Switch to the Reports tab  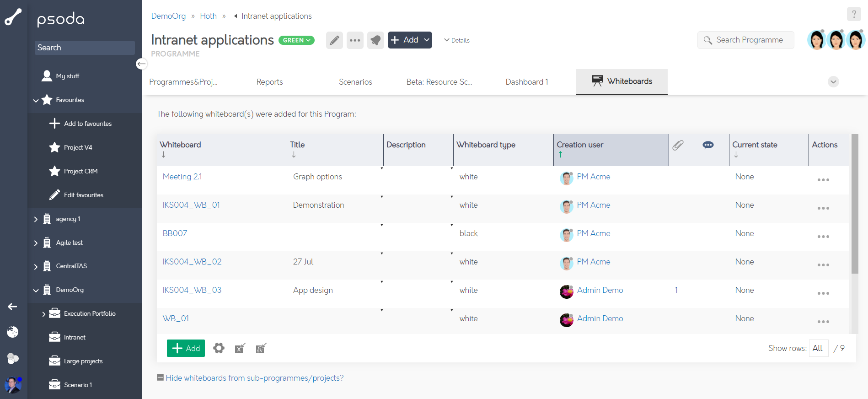click(x=269, y=82)
